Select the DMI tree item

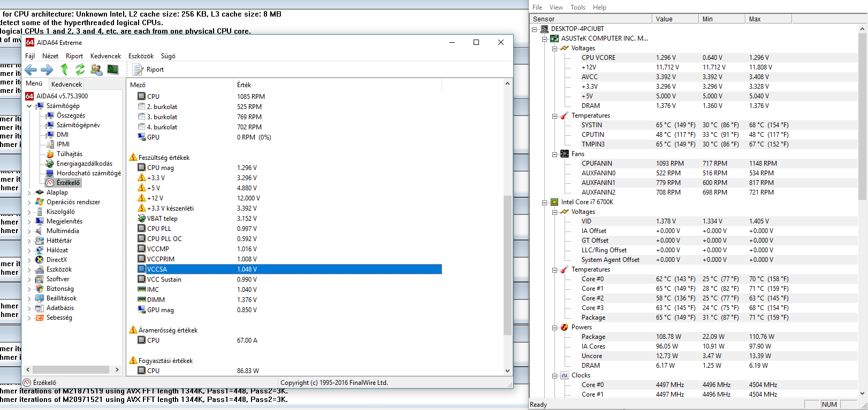[63, 135]
